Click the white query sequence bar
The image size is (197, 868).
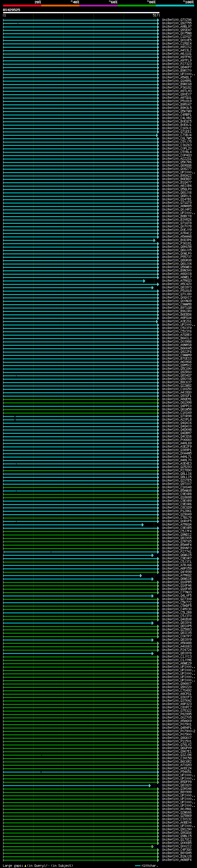tap(81, 13)
